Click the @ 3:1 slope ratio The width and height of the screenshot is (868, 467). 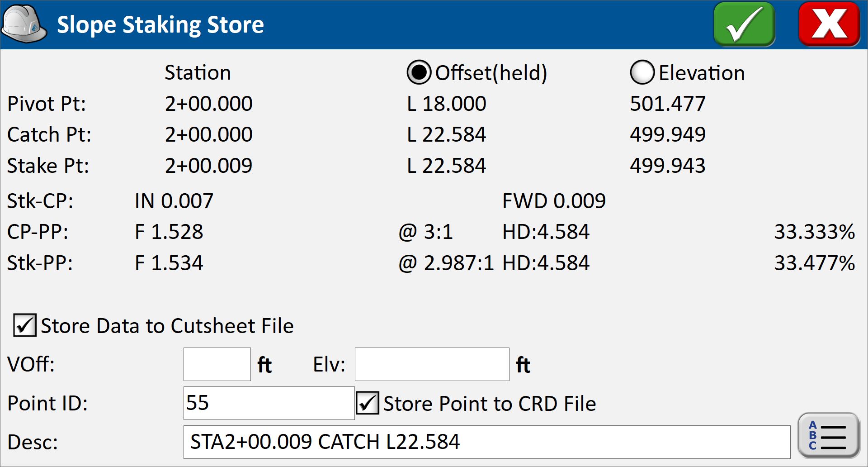pyautogui.click(x=425, y=232)
